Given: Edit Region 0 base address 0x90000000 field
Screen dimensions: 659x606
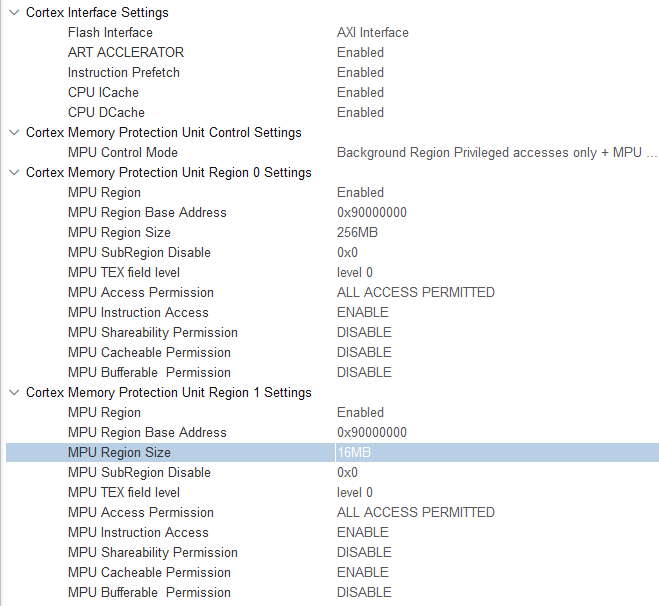Looking at the screenshot, I should tap(371, 212).
